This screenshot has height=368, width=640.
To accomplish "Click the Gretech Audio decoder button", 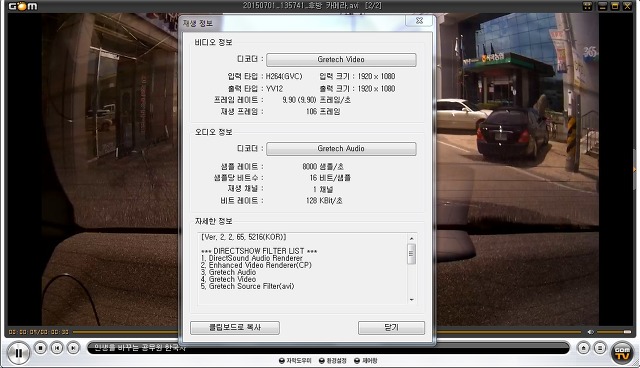I will (x=341, y=149).
